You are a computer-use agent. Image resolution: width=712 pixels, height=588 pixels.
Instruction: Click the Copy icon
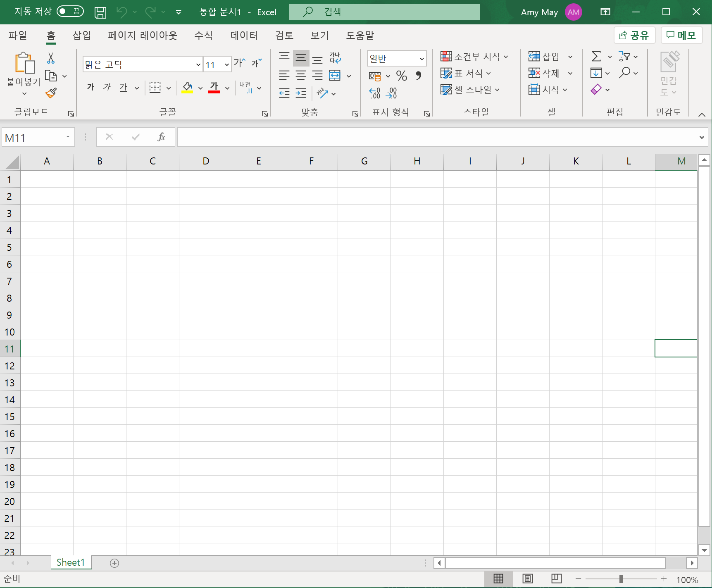pyautogui.click(x=51, y=76)
